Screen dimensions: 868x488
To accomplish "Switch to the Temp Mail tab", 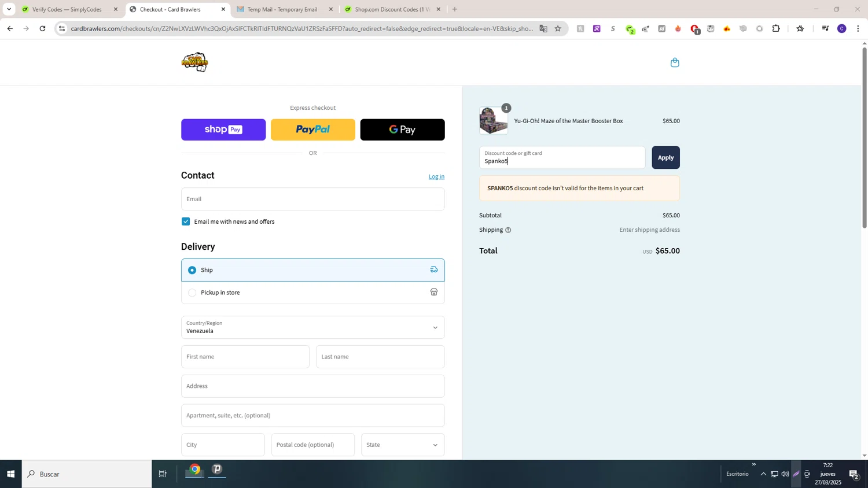I will pos(282,9).
